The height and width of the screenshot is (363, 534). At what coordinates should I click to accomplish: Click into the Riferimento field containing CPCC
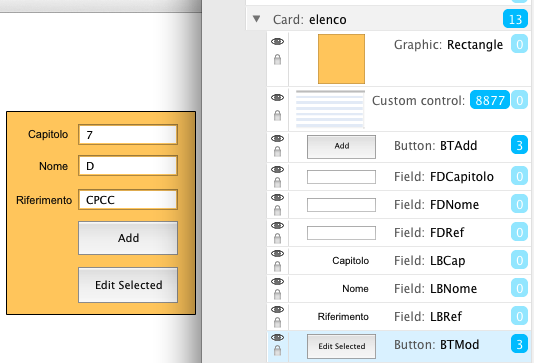[128, 200]
